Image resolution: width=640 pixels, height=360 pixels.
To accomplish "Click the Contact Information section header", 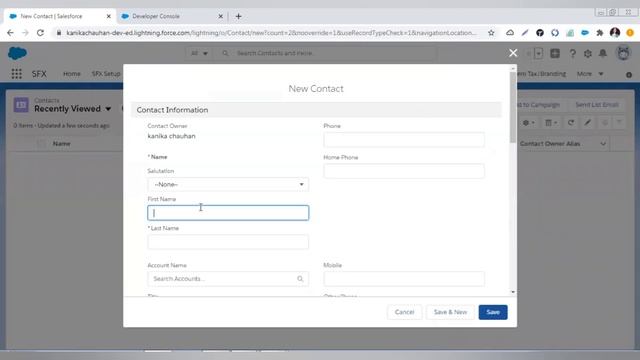I will (316, 110).
